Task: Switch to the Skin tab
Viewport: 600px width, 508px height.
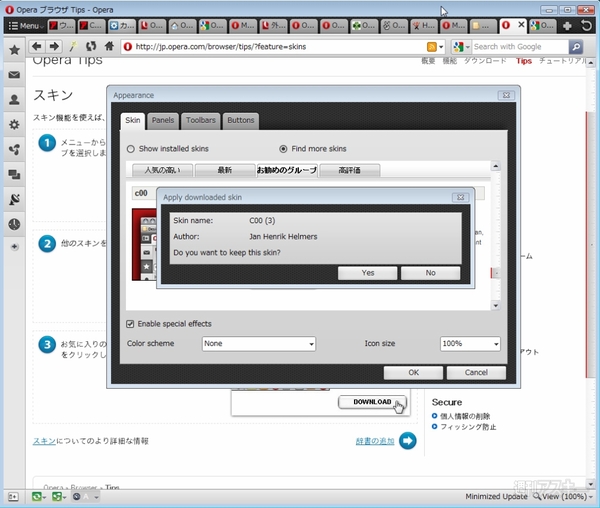Action: [133, 120]
